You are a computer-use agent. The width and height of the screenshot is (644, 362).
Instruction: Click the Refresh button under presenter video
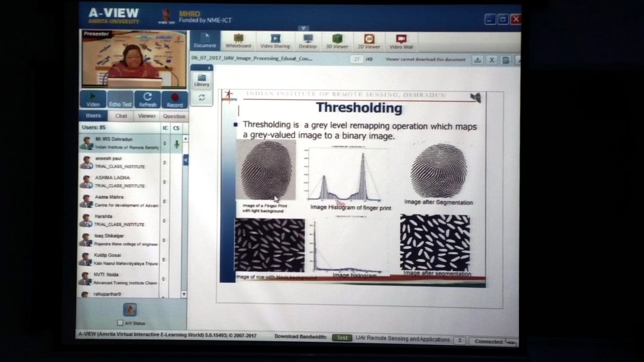click(147, 100)
